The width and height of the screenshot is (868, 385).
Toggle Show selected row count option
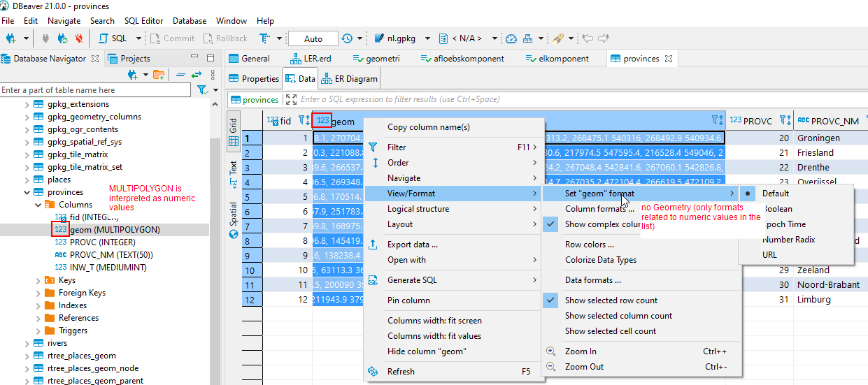pyautogui.click(x=641, y=300)
